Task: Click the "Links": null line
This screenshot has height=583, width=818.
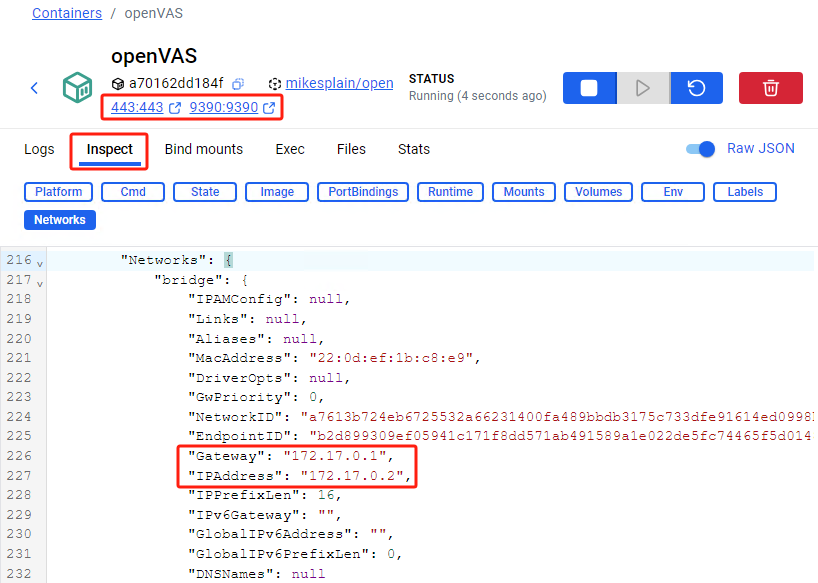Action: click(247, 319)
